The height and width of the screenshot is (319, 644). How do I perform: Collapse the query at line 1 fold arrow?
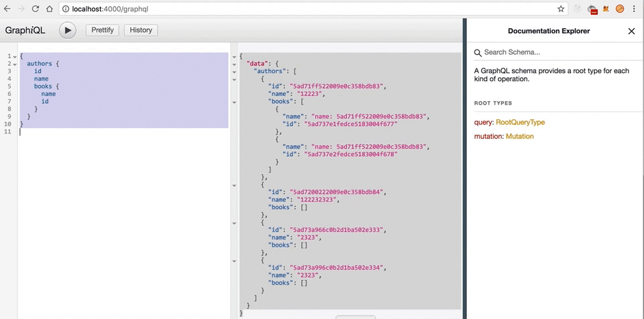(x=15, y=56)
